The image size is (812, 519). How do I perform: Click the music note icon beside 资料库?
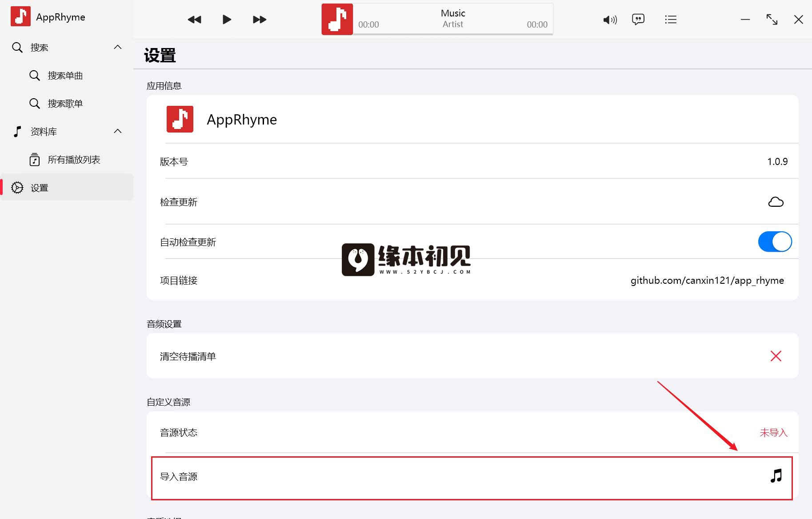point(17,132)
